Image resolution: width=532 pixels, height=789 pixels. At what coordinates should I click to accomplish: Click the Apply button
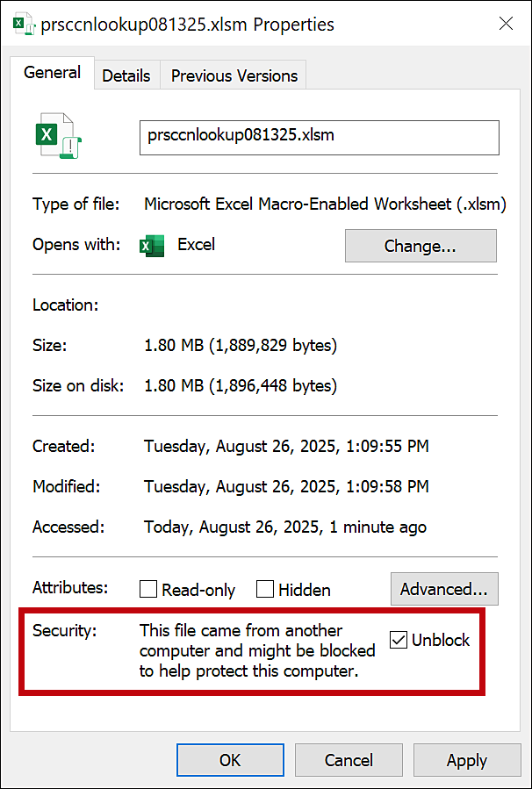466,760
